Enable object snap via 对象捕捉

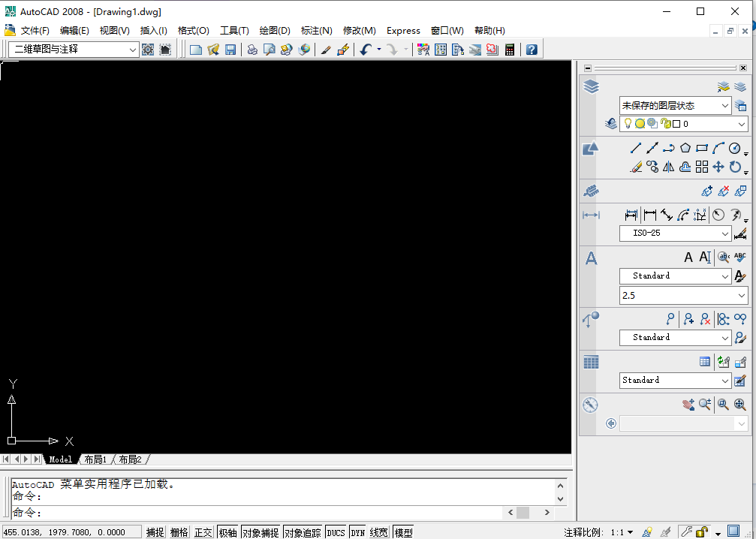(260, 531)
